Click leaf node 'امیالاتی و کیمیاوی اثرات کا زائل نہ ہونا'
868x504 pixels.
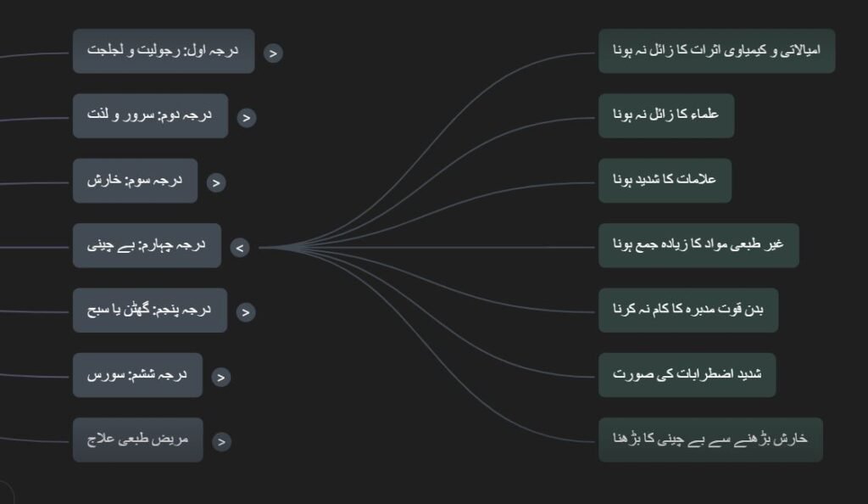pyautogui.click(x=717, y=51)
